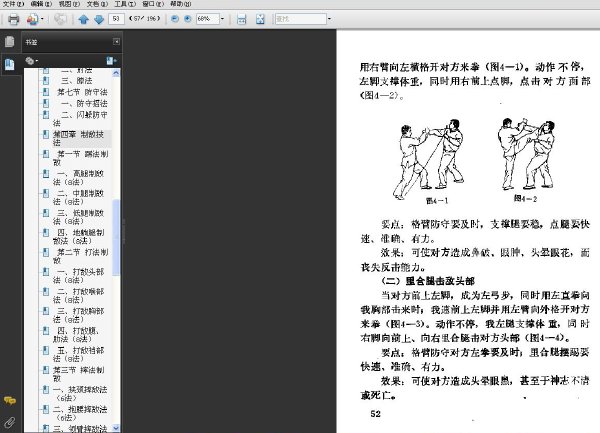Select bookmark 三、打敌胸部法
Image resolution: width=600 pixels, height=433 pixels.
[78, 315]
